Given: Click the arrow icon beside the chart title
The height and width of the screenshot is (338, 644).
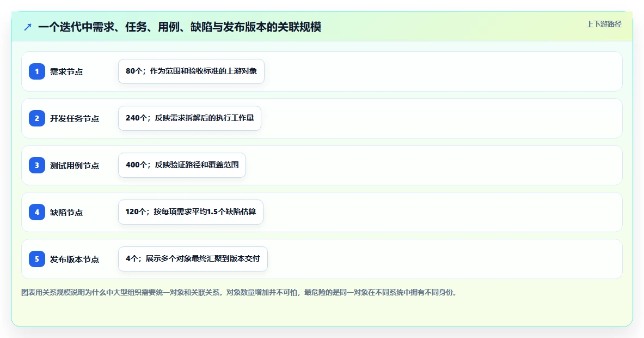Looking at the screenshot, I should coord(28,27).
